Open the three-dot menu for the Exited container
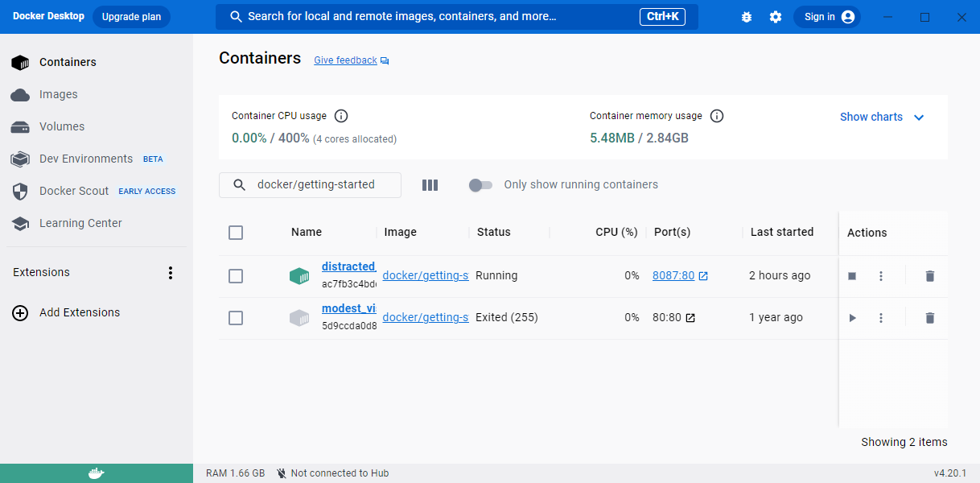980x483 pixels. (x=881, y=317)
